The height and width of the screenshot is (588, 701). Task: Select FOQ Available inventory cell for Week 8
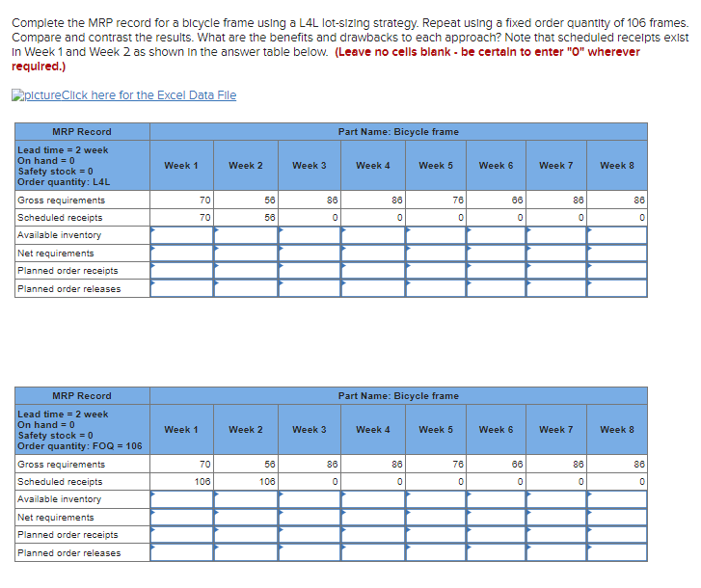(617, 499)
